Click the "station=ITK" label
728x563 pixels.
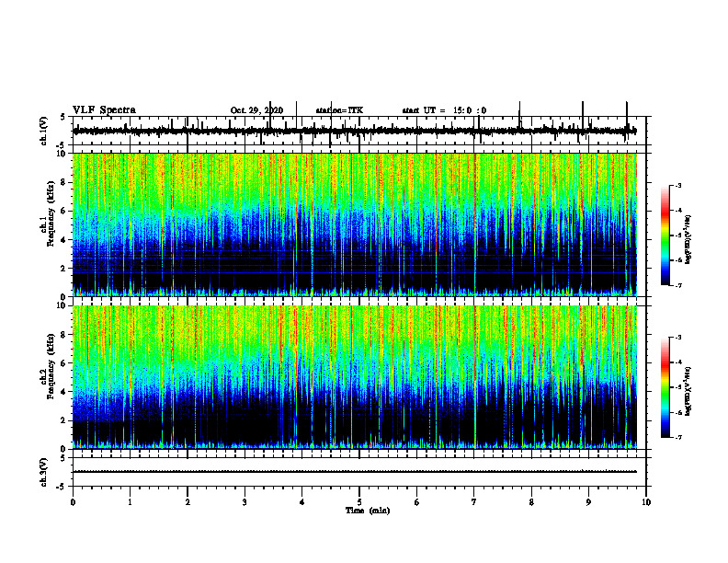[x=339, y=110]
